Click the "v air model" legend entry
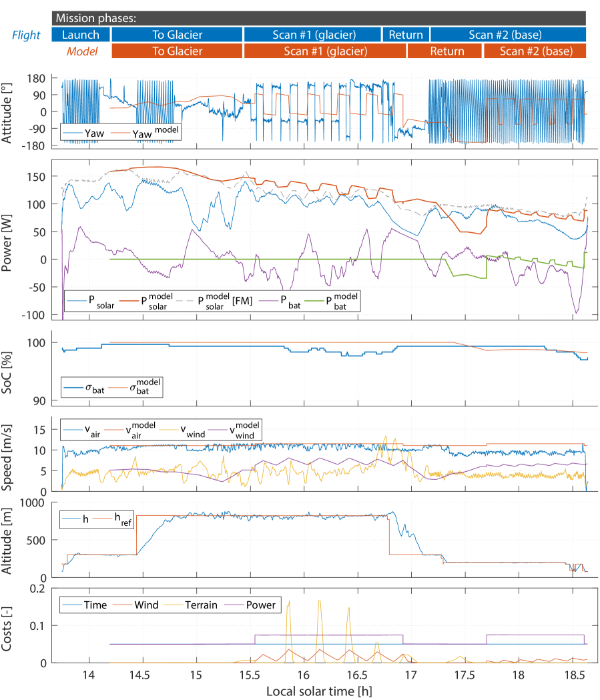 [x=130, y=430]
